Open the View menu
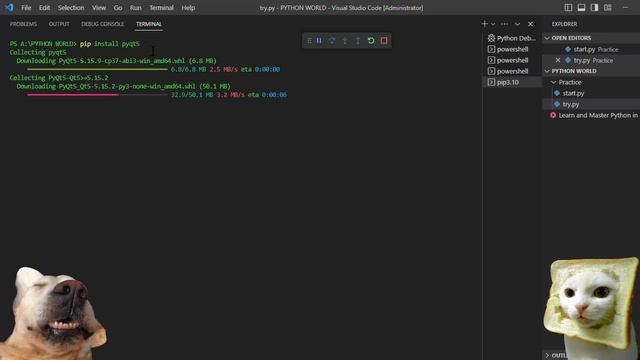Image resolution: width=640 pixels, height=360 pixels. pos(99,8)
